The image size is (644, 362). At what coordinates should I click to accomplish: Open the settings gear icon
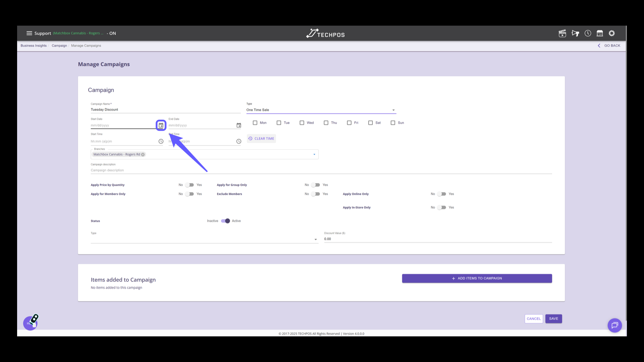click(x=612, y=33)
